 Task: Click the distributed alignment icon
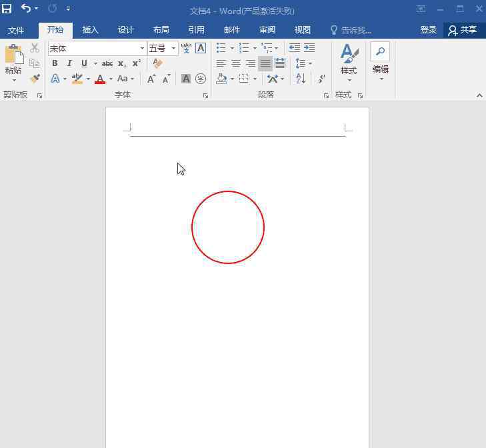(x=280, y=63)
